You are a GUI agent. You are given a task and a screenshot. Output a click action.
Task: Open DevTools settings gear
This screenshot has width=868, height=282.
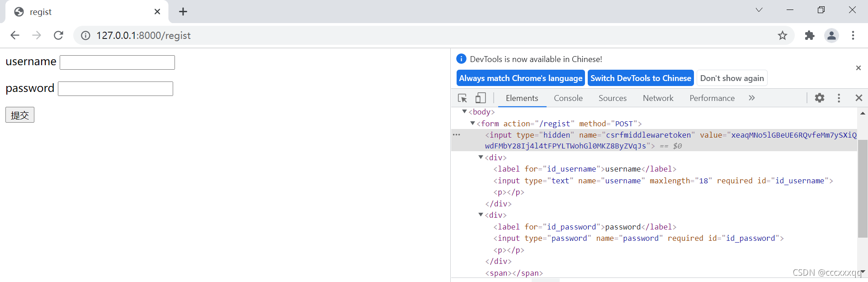820,98
